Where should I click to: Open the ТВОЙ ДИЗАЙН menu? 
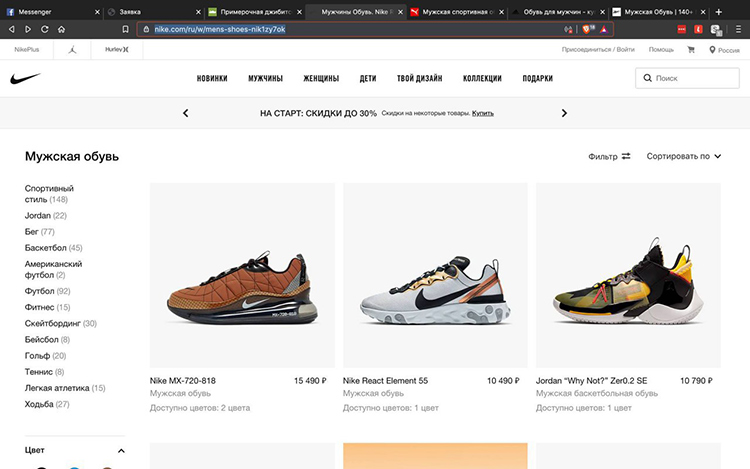419,78
